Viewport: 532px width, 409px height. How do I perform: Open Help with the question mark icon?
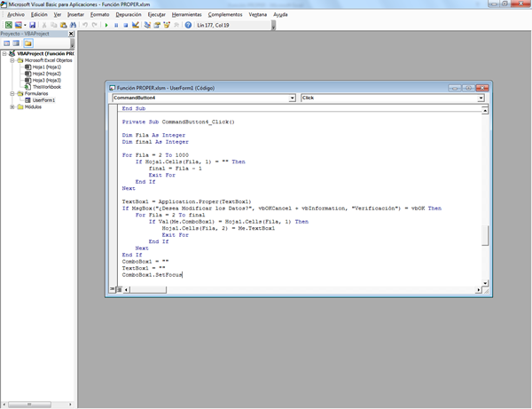click(x=188, y=25)
